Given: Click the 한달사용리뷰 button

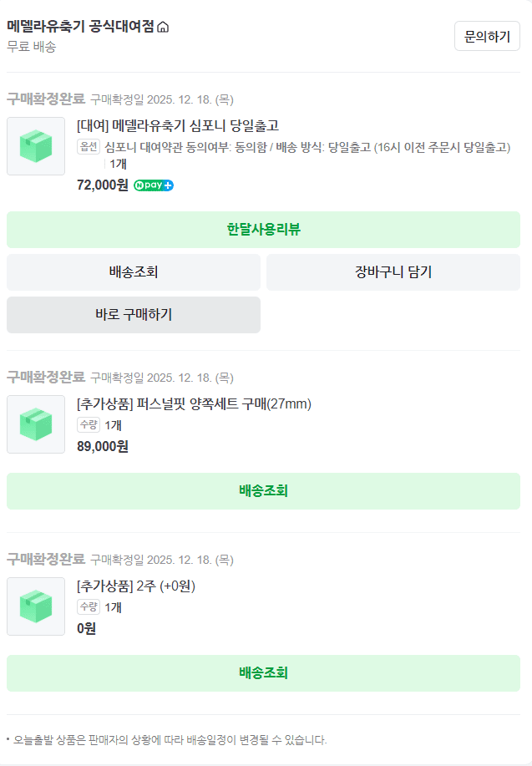Looking at the screenshot, I should [266, 230].
